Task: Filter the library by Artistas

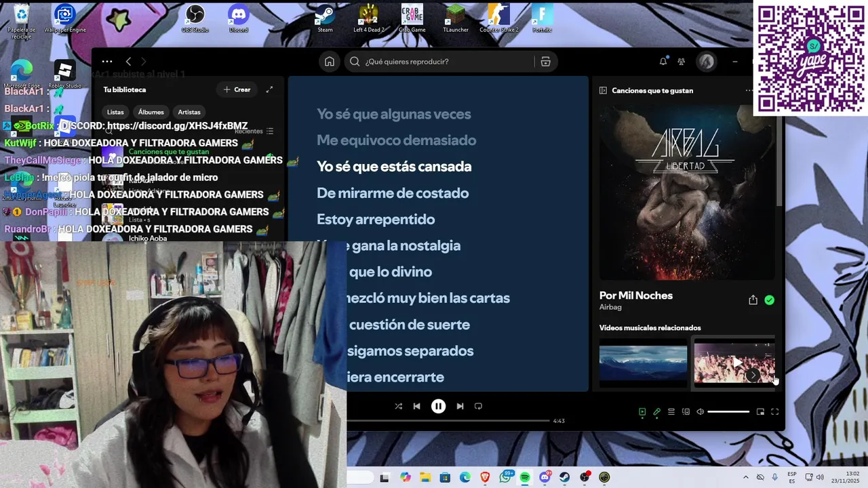Action: coord(189,112)
